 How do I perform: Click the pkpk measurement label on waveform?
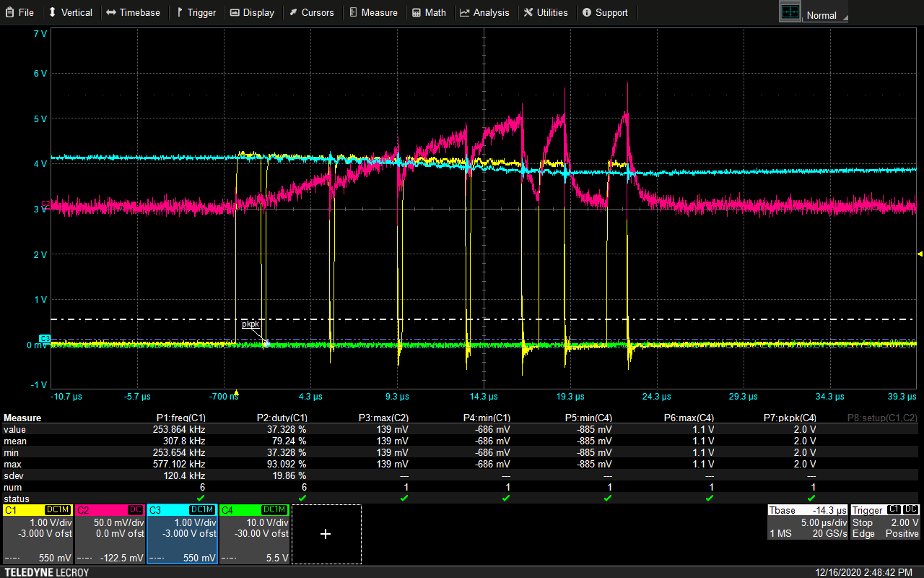(250, 324)
